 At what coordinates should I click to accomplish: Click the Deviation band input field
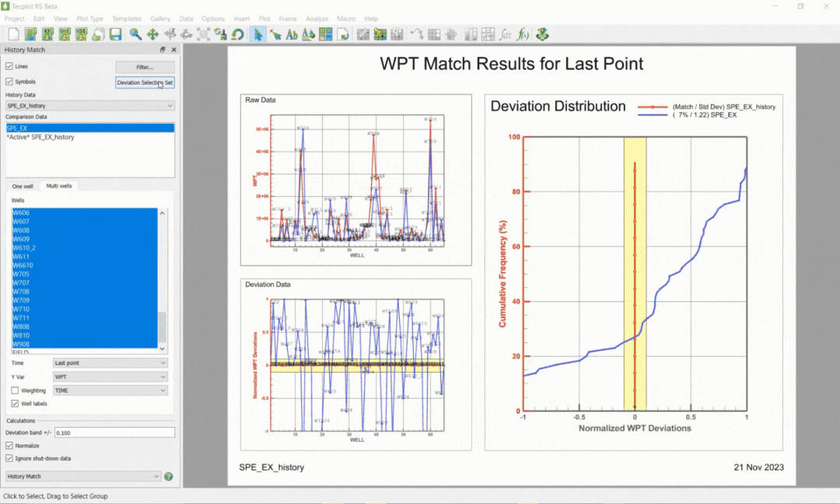[x=114, y=432]
